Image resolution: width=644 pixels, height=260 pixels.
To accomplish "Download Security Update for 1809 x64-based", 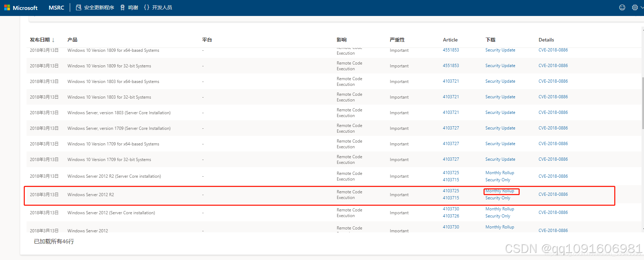I will (x=500, y=50).
